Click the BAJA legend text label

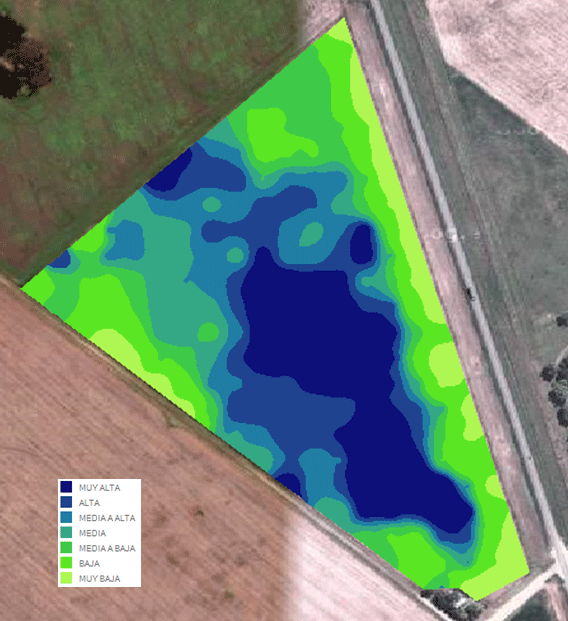click(89, 563)
